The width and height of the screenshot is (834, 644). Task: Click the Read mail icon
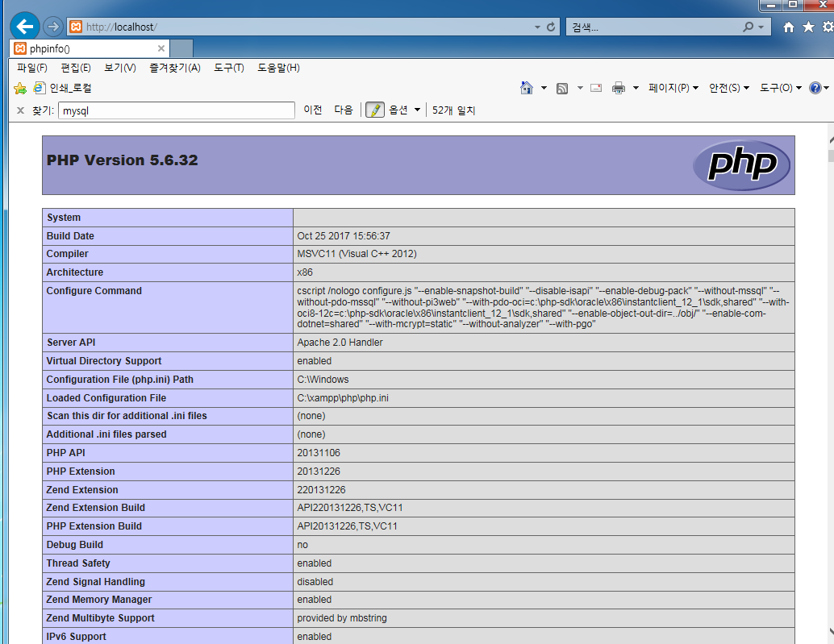coord(596,88)
